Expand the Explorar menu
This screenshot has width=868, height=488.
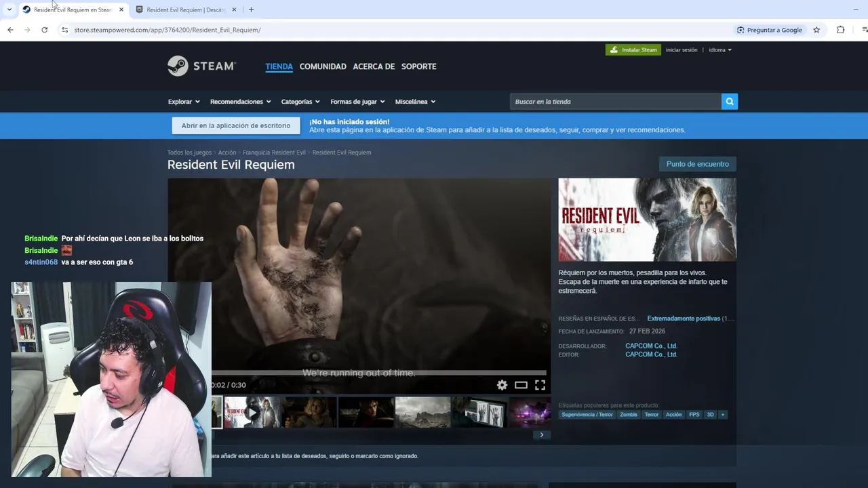pyautogui.click(x=184, y=102)
